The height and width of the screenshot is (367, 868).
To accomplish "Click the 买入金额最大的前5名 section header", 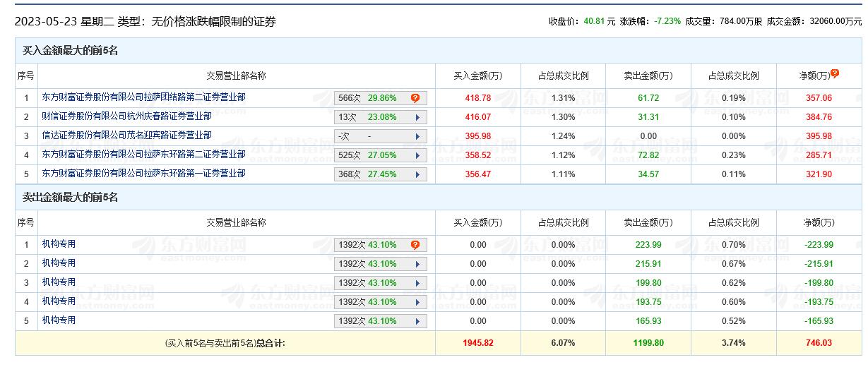I will click(71, 51).
